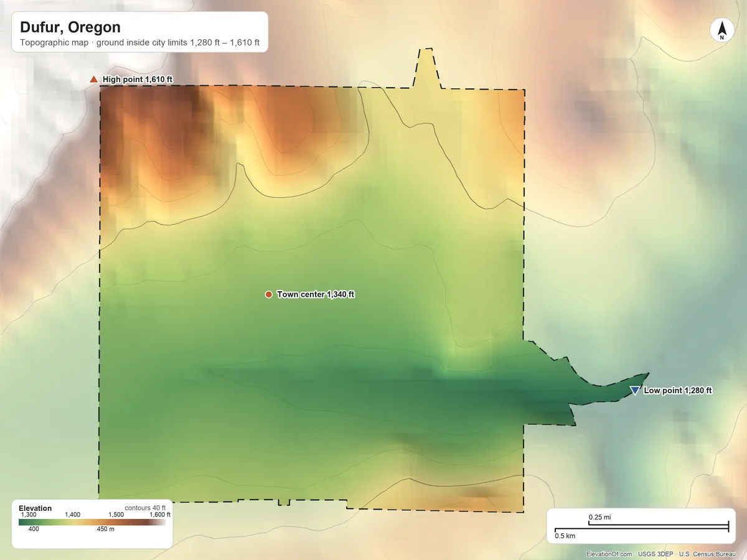Click the '0.25 mi' scale bar label

(x=600, y=517)
